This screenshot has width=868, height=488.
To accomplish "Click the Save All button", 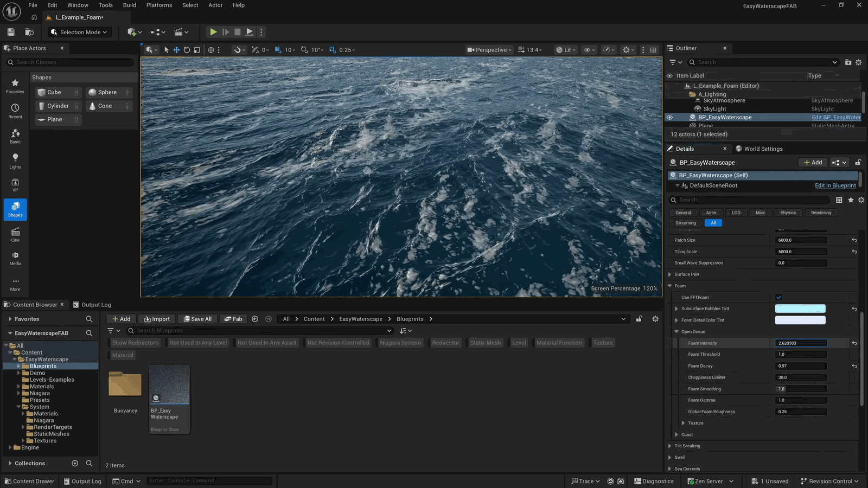I will tap(197, 319).
